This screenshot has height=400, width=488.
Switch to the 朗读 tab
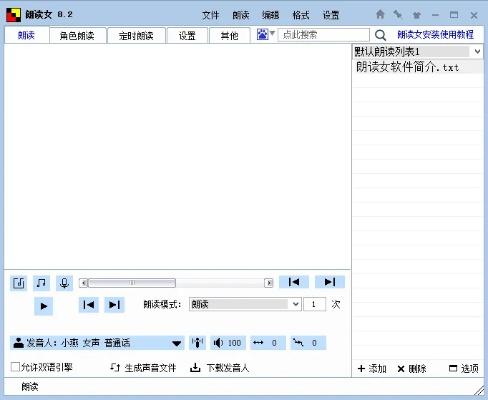pyautogui.click(x=26, y=35)
